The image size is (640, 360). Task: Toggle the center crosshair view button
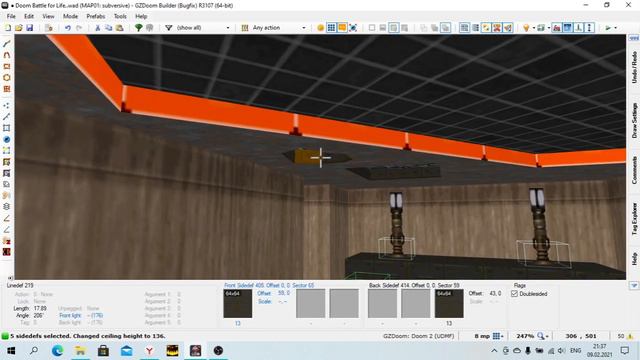[x=353, y=28]
